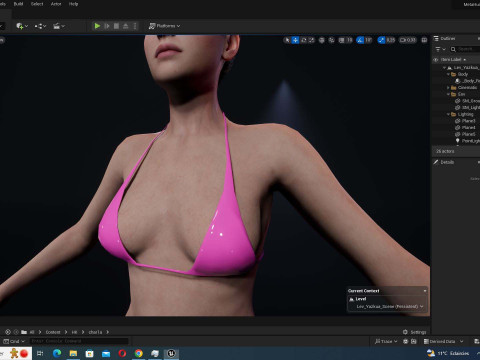Image resolution: width=480 pixels, height=360 pixels.
Task: Click the Current Context panel header arrow
Action: click(x=425, y=291)
